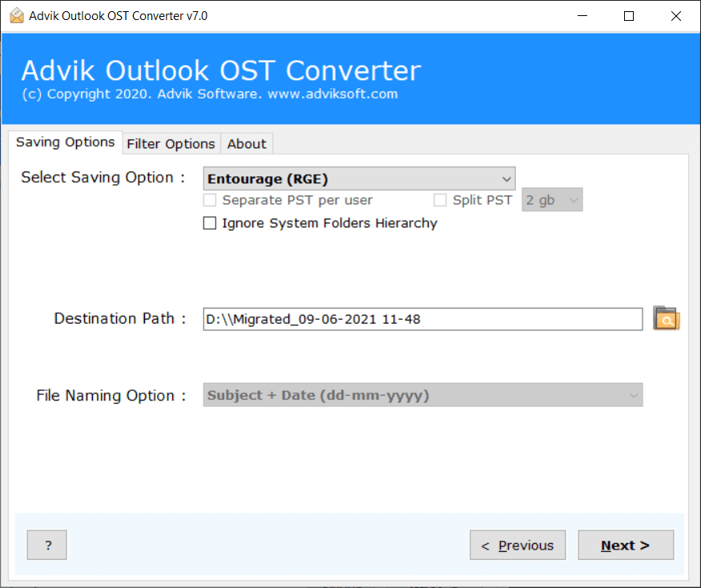This screenshot has height=588, width=701.
Task: Click the 'Destination Path :' label
Action: point(120,319)
